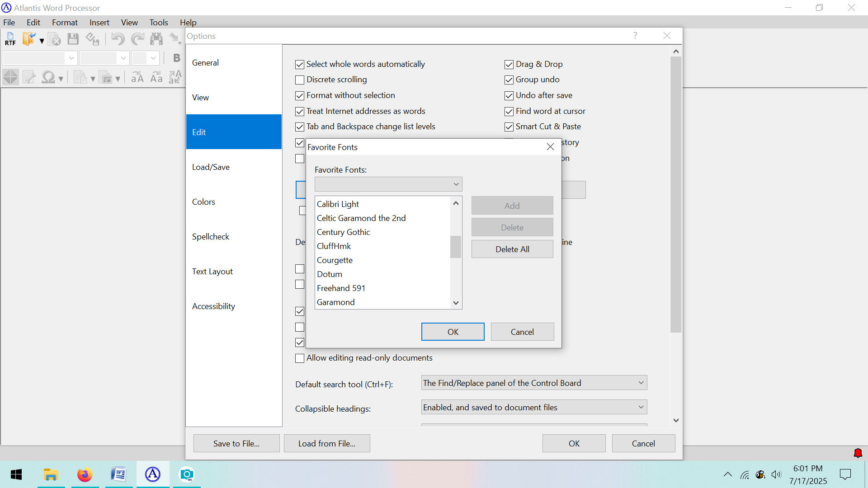Open the Default search tool dropdown
The height and width of the screenshot is (488, 868).
[534, 383]
